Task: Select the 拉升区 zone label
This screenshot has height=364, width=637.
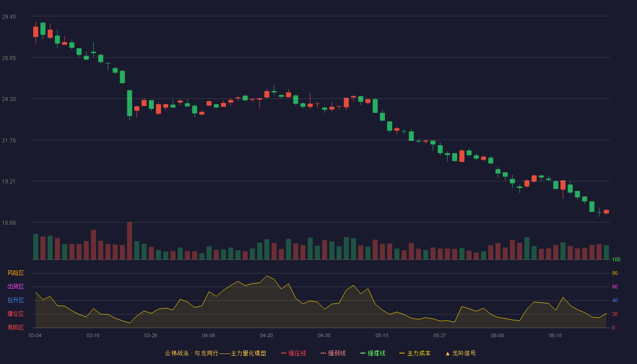Action: click(15, 300)
